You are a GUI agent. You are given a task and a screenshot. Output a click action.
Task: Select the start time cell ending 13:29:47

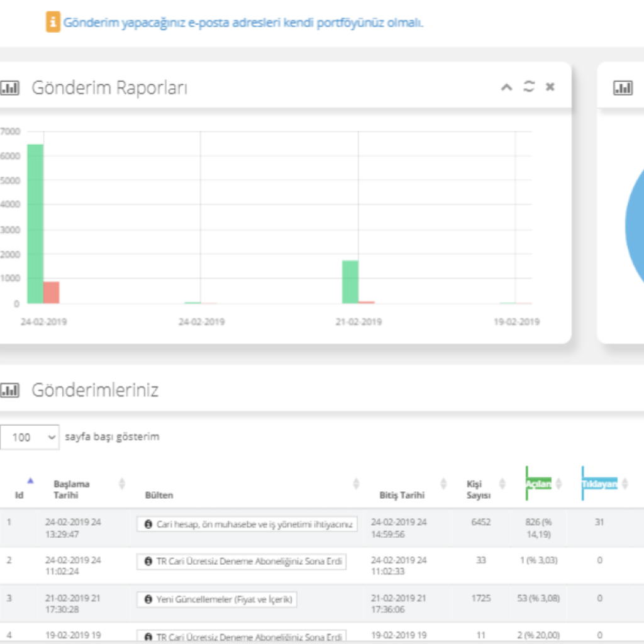point(73,528)
